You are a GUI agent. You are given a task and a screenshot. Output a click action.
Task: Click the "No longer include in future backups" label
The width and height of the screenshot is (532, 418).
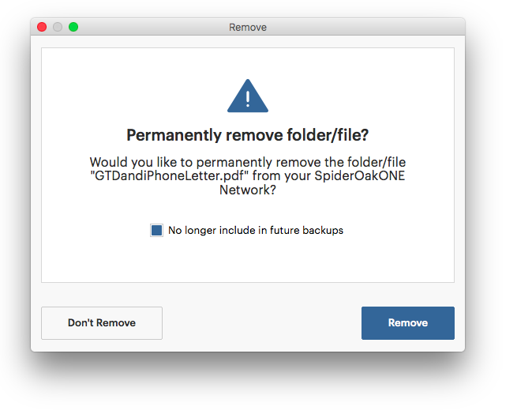pyautogui.click(x=256, y=230)
